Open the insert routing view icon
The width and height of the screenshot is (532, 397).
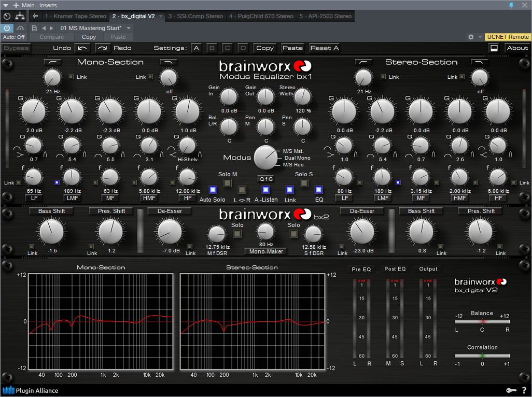tap(20, 16)
